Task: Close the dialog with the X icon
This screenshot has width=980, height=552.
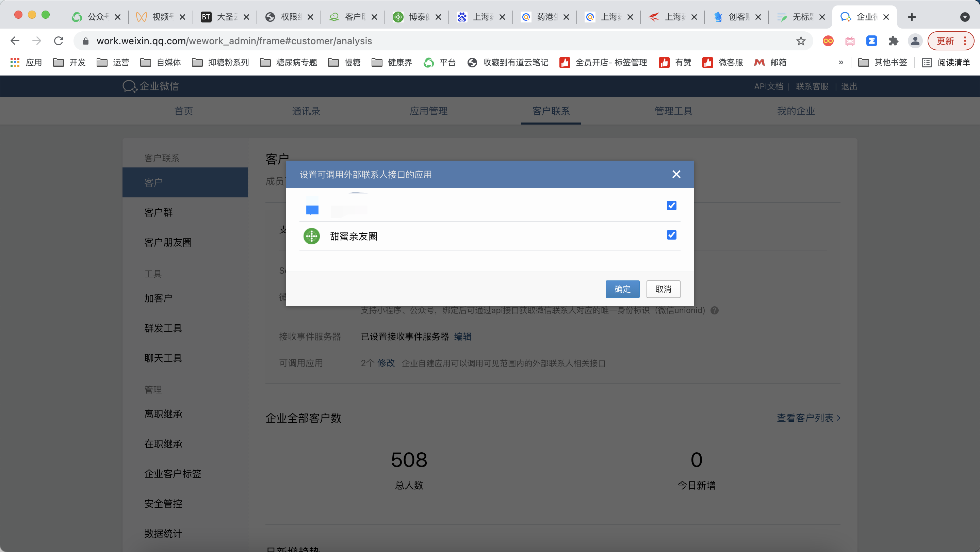Action: pos(676,174)
